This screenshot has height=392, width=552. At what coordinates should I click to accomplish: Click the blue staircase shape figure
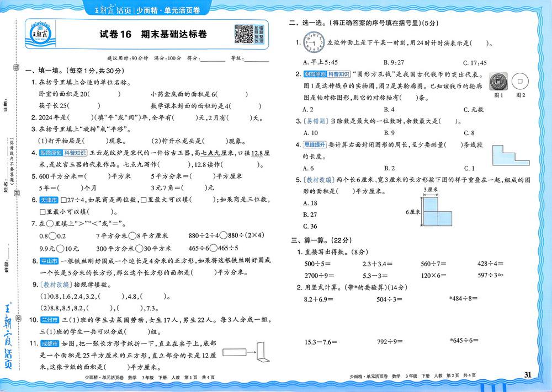point(511,155)
